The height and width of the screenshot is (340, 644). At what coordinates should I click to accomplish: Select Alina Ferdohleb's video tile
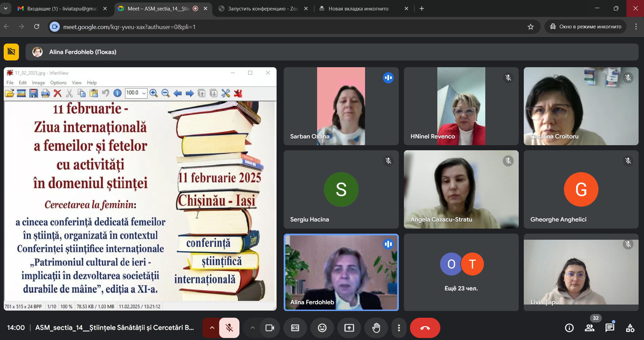[341, 272]
